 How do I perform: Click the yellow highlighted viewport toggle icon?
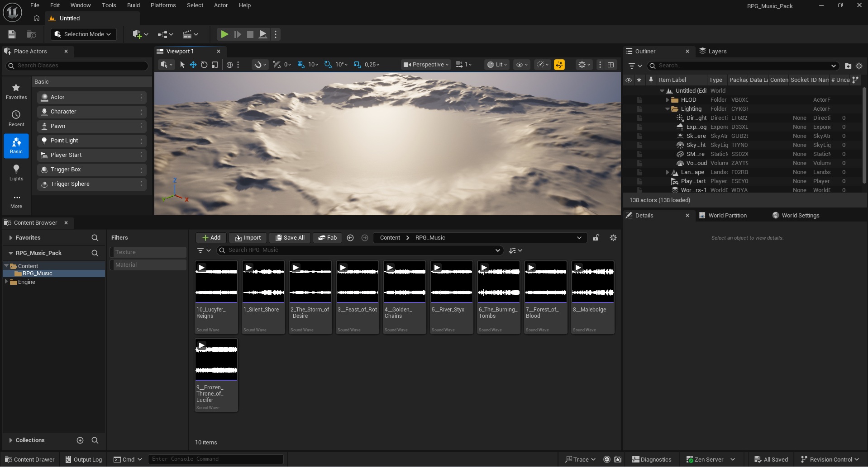click(x=559, y=65)
